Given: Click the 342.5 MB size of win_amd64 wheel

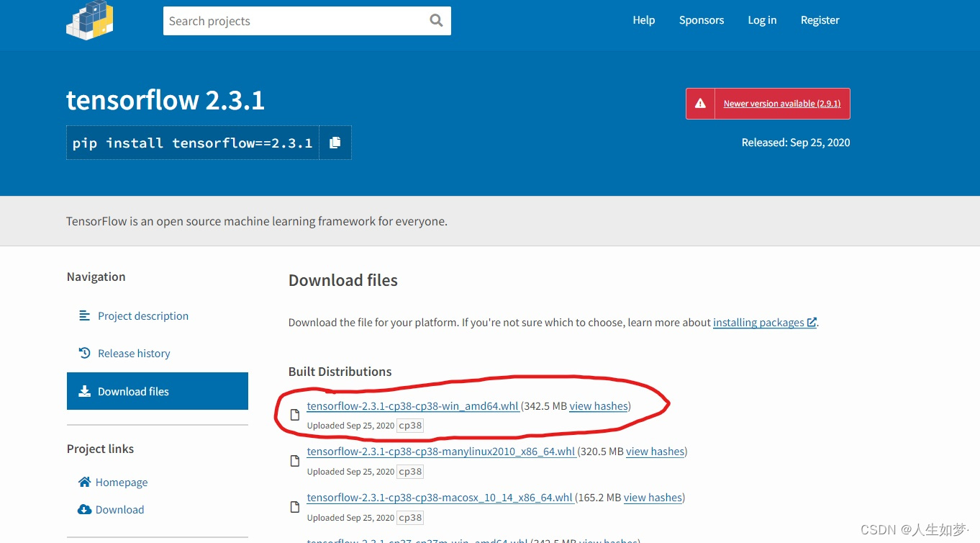Looking at the screenshot, I should point(545,406).
